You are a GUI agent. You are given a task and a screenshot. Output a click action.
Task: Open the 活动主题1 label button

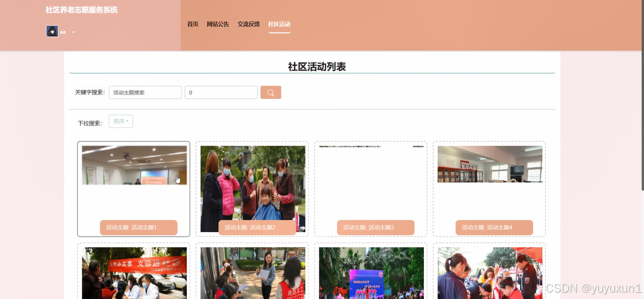click(138, 227)
